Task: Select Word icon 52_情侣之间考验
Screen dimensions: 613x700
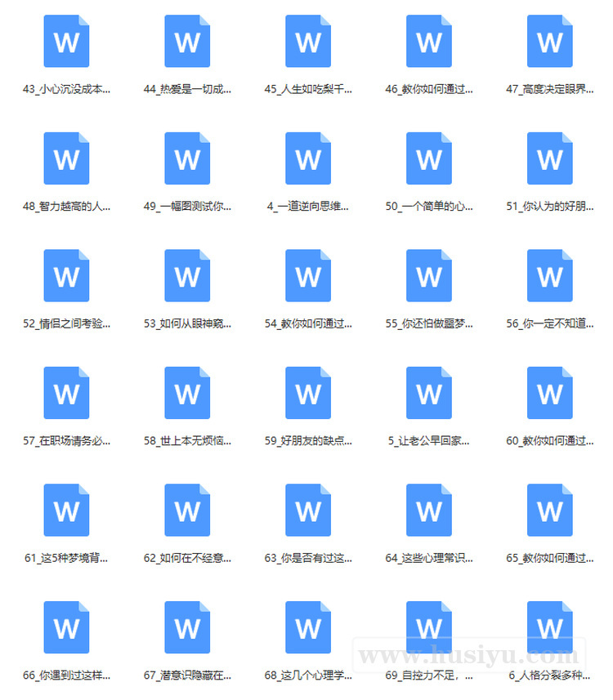Action: tap(66, 276)
